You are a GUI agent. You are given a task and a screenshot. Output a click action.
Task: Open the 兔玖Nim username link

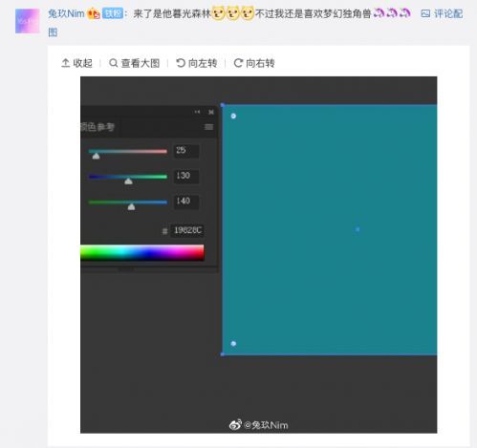point(66,13)
